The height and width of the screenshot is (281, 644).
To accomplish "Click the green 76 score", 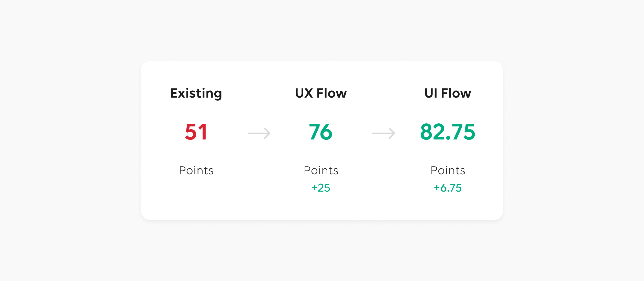I will coord(321,132).
